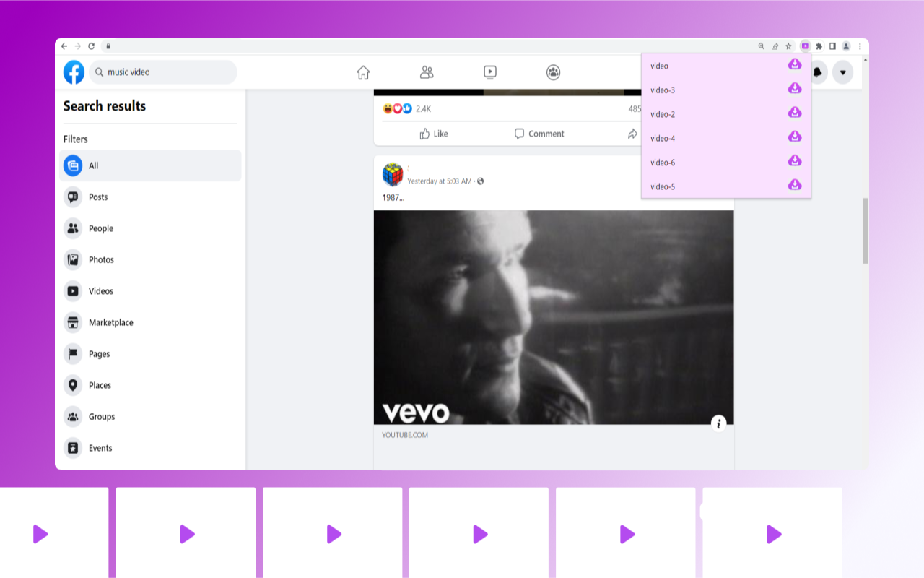Click the Facebook logo
Viewport: 924px width, 578px height.
pos(74,72)
